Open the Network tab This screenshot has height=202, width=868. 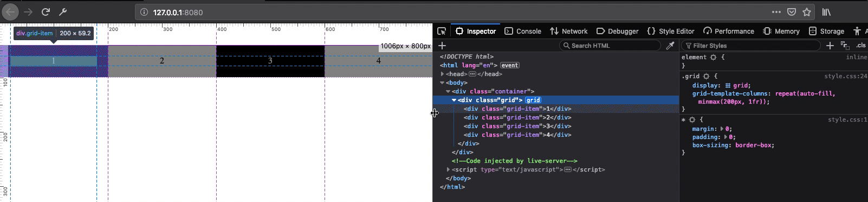568,31
